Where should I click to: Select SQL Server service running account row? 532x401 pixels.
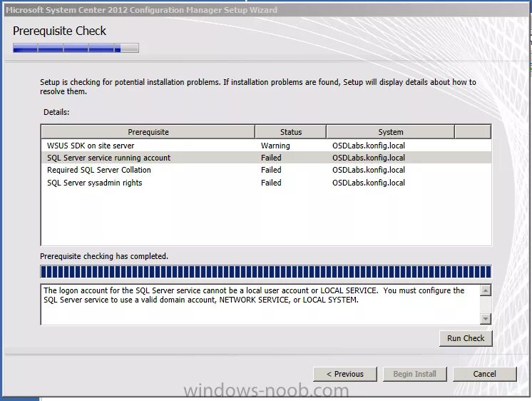[x=266, y=158]
